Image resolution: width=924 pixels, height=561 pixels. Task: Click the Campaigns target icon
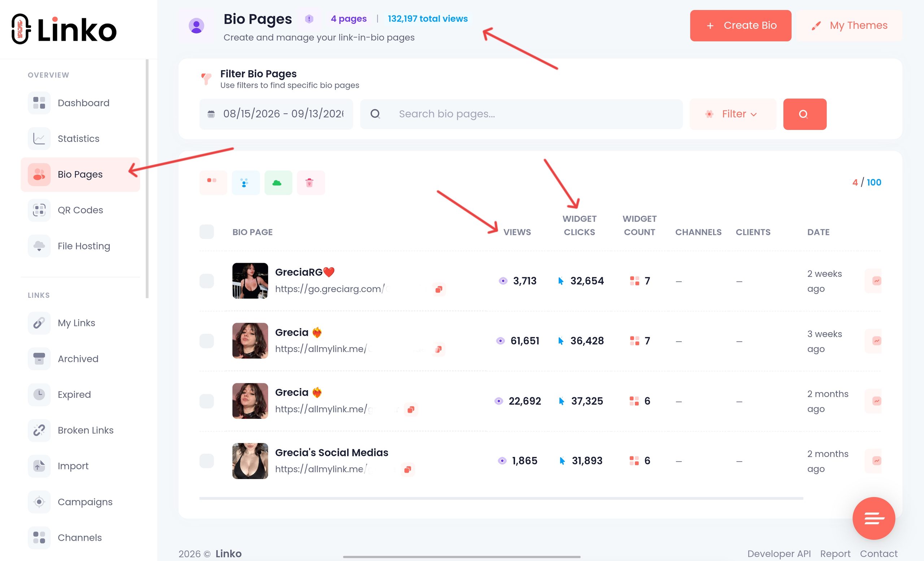tap(39, 502)
